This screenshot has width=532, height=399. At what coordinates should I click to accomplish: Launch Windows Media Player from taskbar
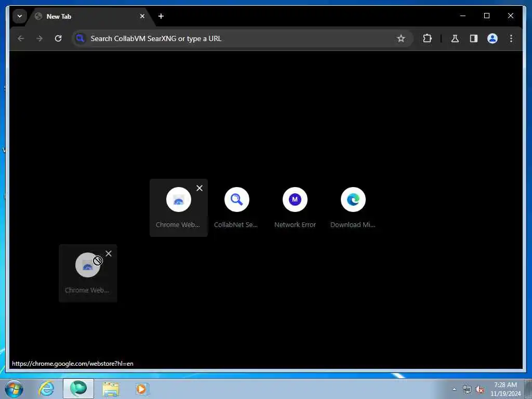pos(141,389)
